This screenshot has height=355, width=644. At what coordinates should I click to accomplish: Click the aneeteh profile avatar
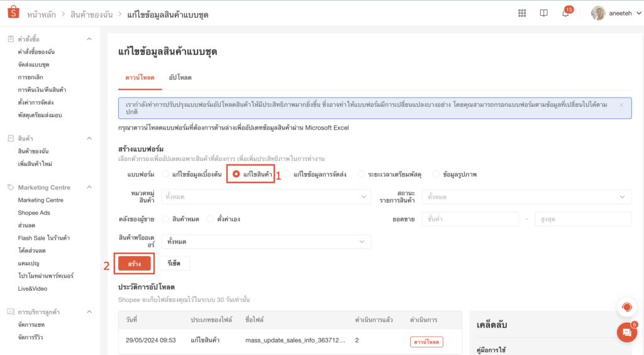(x=598, y=13)
